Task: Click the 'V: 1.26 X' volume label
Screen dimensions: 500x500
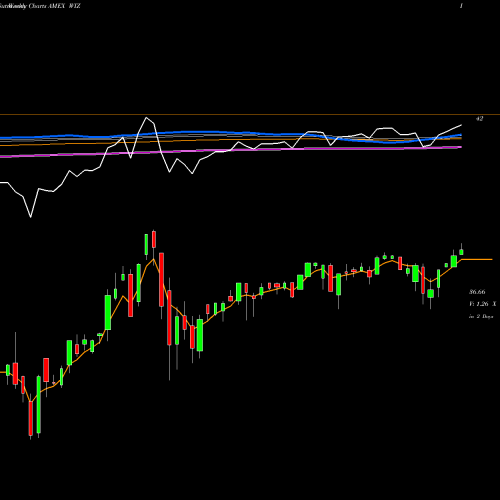Action: pos(482,304)
